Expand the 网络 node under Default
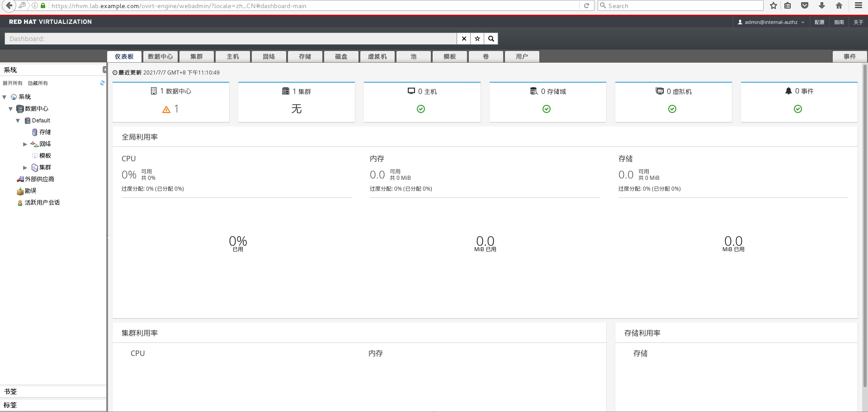 [25, 144]
